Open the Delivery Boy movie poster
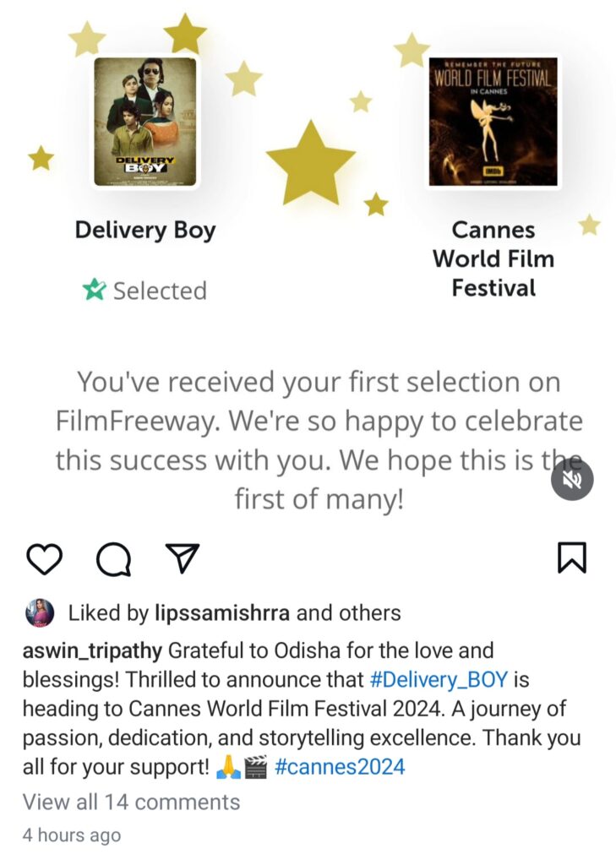 click(145, 122)
